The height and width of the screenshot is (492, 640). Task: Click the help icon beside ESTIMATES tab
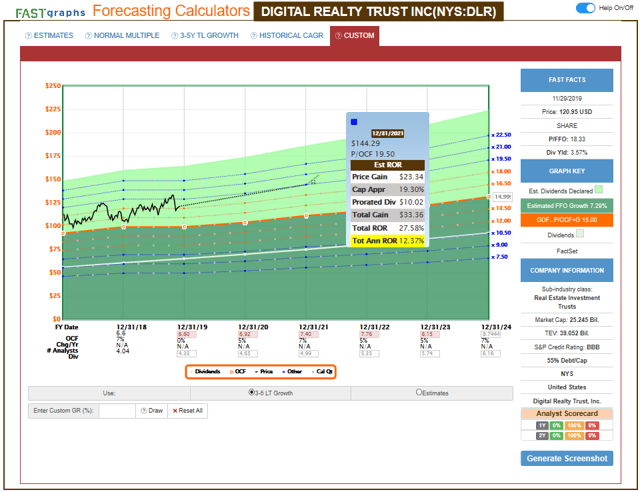28,36
